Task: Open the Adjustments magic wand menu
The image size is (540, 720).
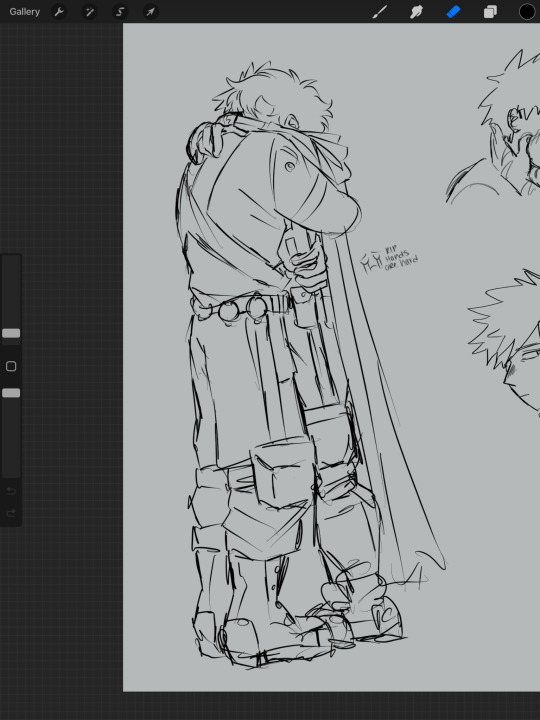Action: click(90, 12)
